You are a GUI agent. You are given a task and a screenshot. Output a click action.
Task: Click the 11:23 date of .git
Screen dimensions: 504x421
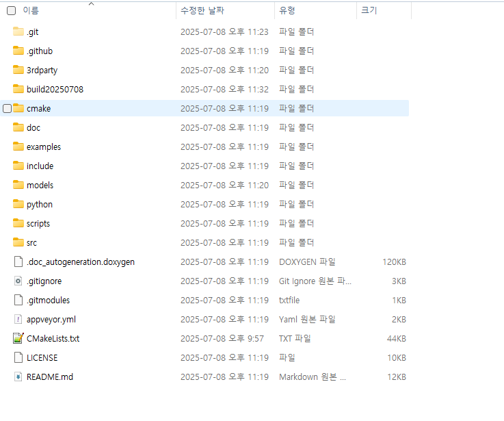(x=224, y=32)
